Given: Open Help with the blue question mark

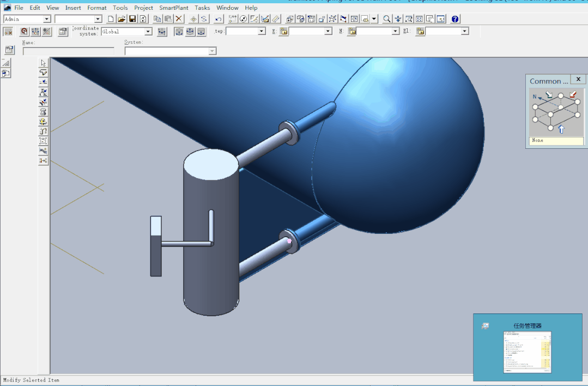Looking at the screenshot, I should point(455,19).
